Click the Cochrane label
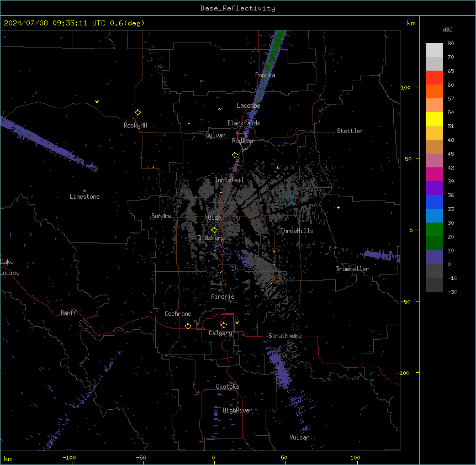Screen dimensions: 476x465 coord(178,314)
